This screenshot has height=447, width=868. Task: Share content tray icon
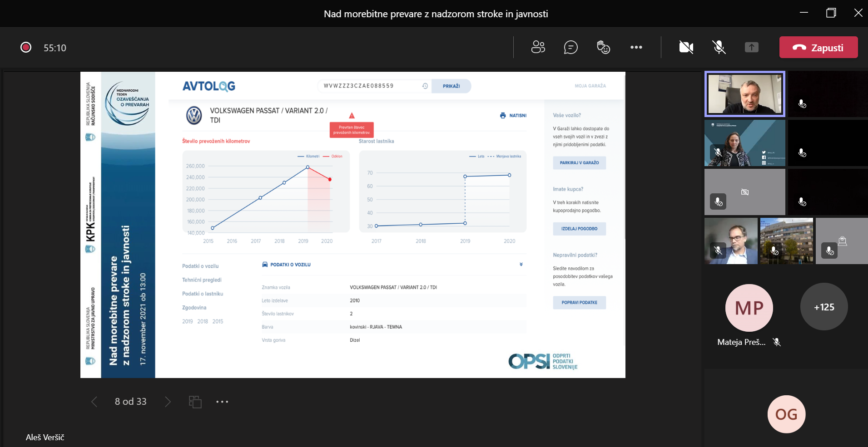[752, 47]
